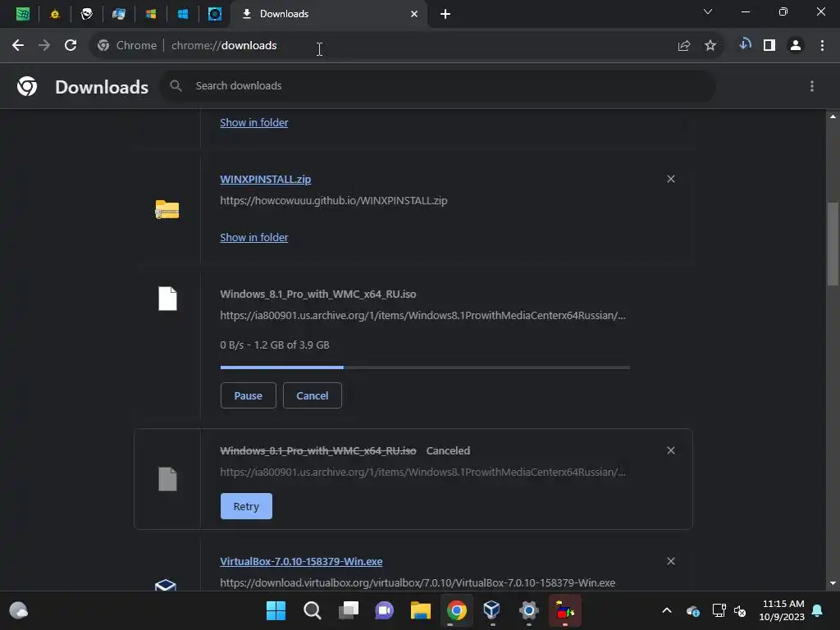This screenshot has width=840, height=630.
Task: Click the zip folder icon for WINXPINSTALL.zip
Action: coord(167,209)
